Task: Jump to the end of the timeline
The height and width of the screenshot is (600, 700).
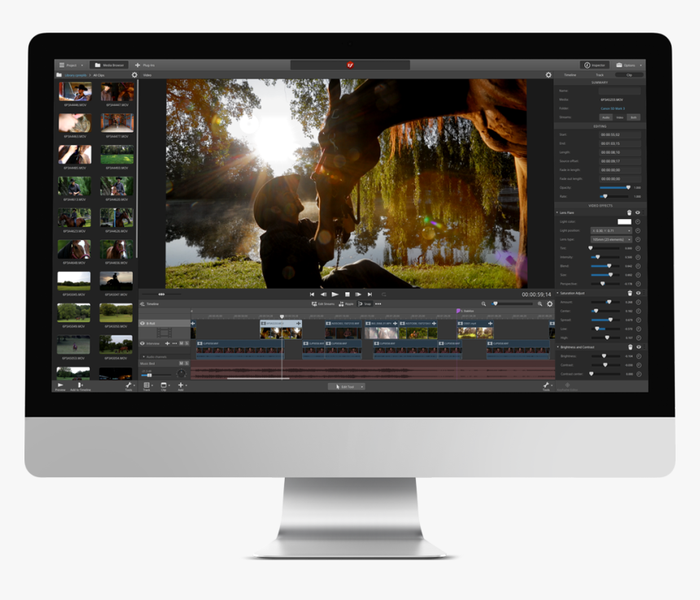Action: click(370, 294)
